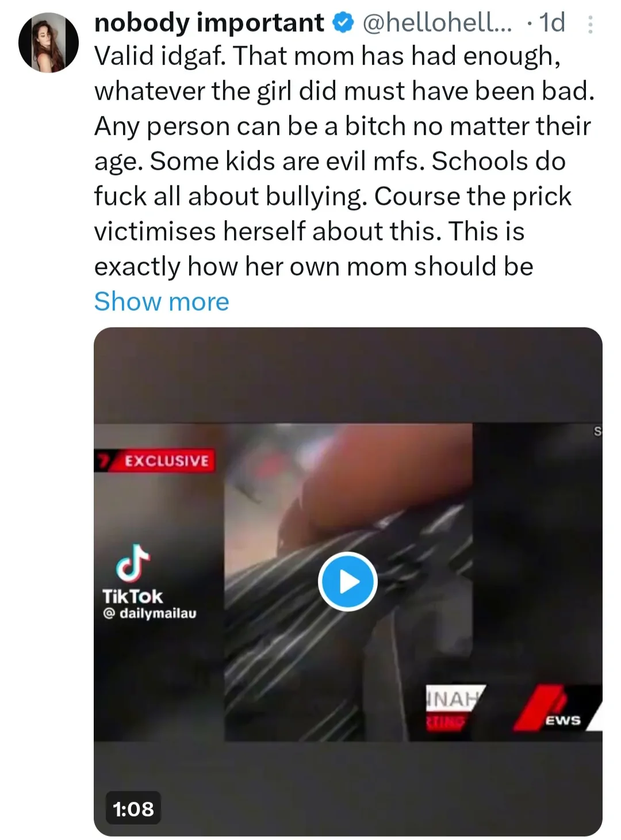
Task: Click the small 7 logo beside EXCLUSIVE
Action: pos(103,461)
